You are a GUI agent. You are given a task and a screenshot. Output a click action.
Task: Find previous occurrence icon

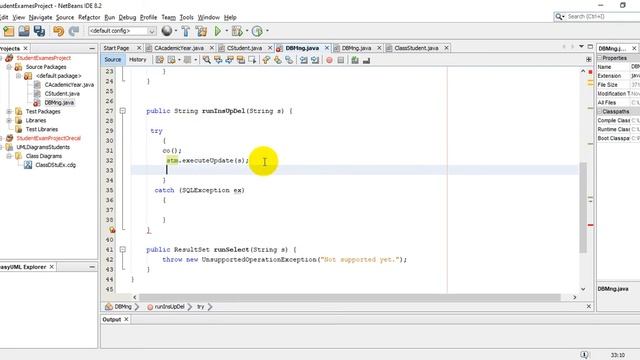218,60
